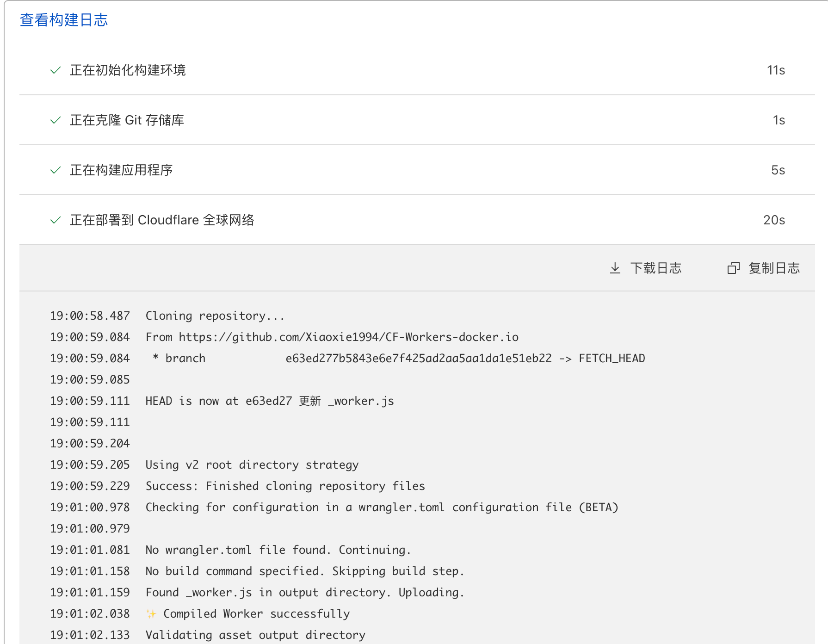Click checkmark icon for 正在构建应用程序
This screenshot has width=828, height=644.
pos(56,170)
